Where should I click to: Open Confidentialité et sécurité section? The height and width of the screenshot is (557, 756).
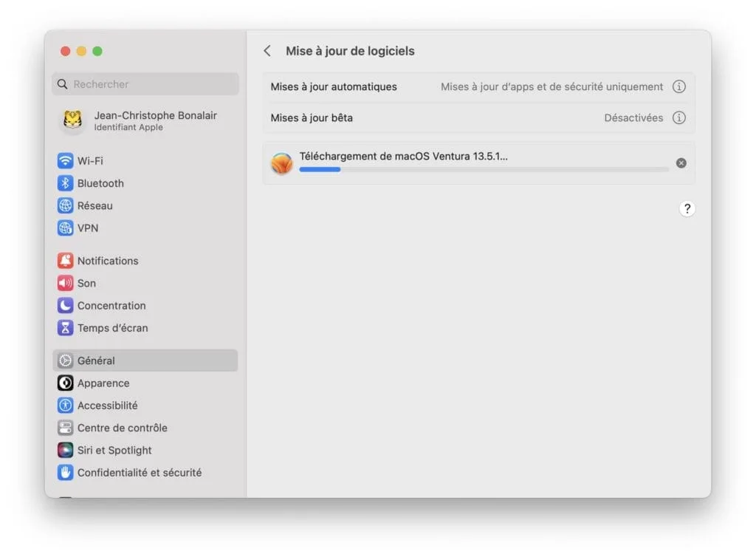pyautogui.click(x=139, y=473)
